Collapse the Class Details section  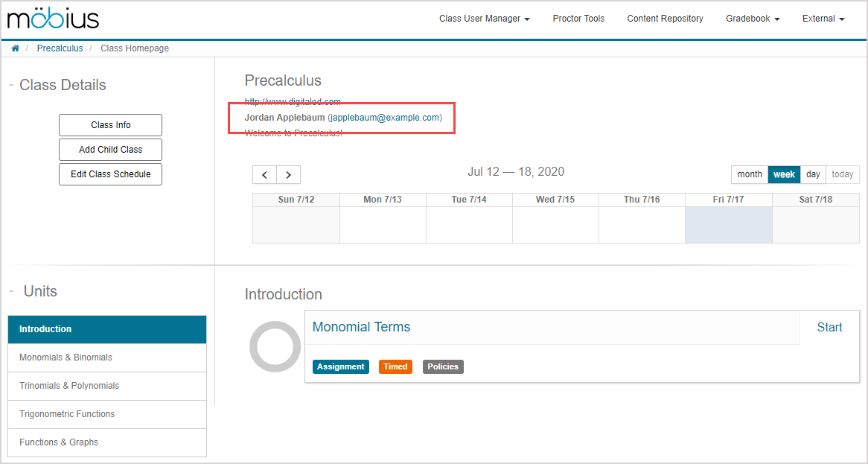[x=11, y=85]
